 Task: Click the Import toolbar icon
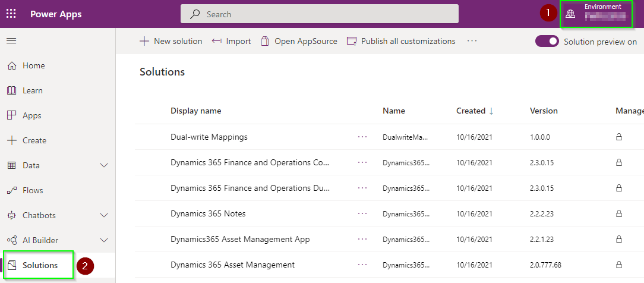[217, 42]
